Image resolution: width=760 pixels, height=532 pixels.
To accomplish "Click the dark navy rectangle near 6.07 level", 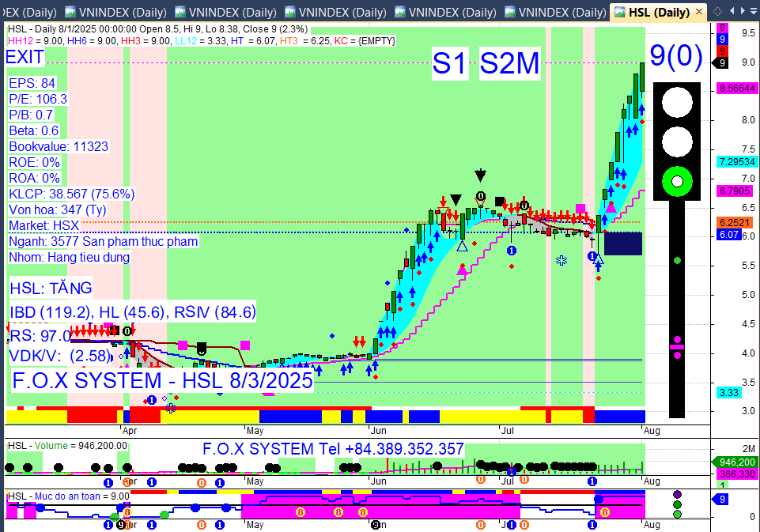I will coord(623,243).
